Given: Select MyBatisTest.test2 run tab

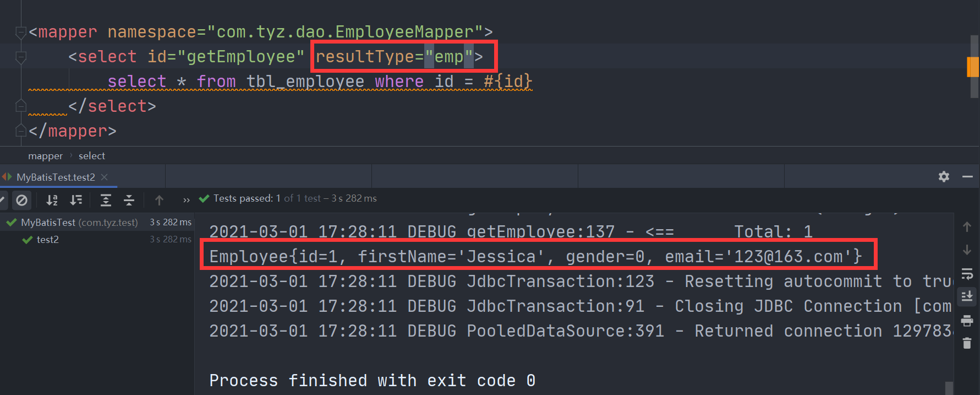Looking at the screenshot, I should (x=56, y=177).
